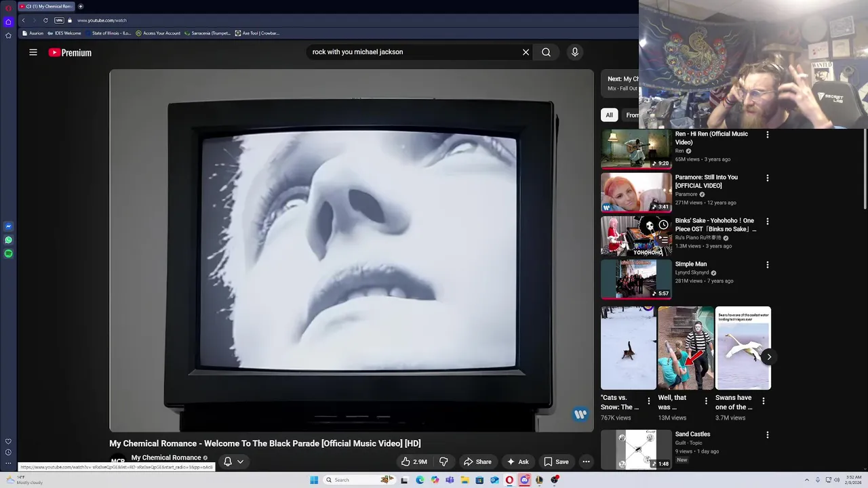Select the 'All' filter chip
This screenshot has width=868, height=488.
tap(609, 115)
